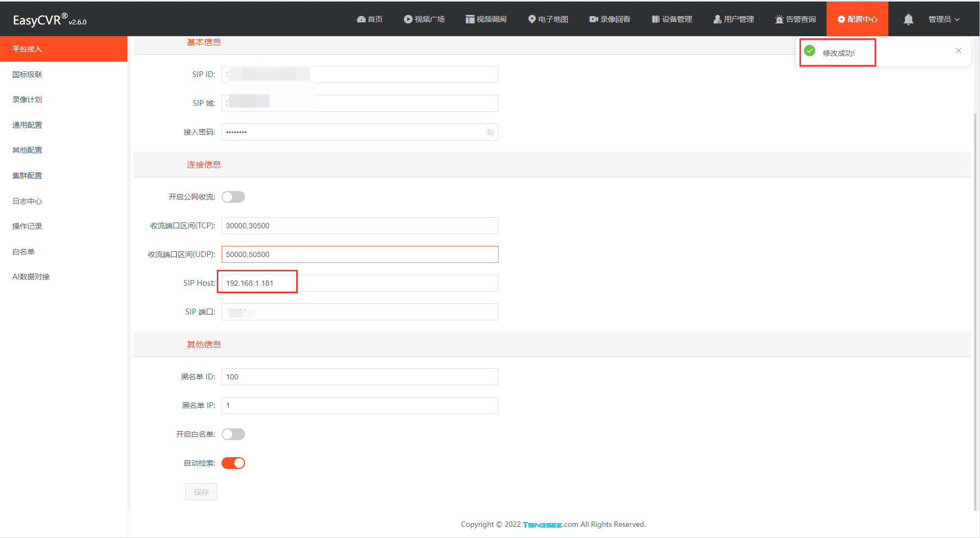Open 设备管理 device management
Screen dimensions: 980x538
[x=672, y=19]
